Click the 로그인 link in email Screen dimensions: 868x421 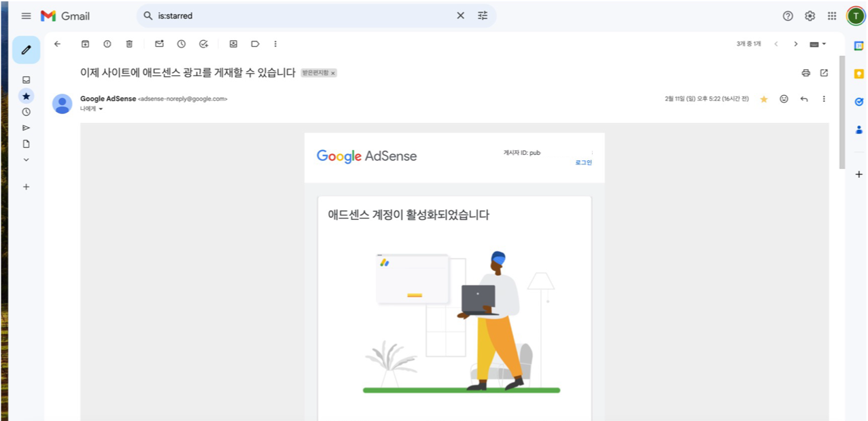click(x=584, y=162)
